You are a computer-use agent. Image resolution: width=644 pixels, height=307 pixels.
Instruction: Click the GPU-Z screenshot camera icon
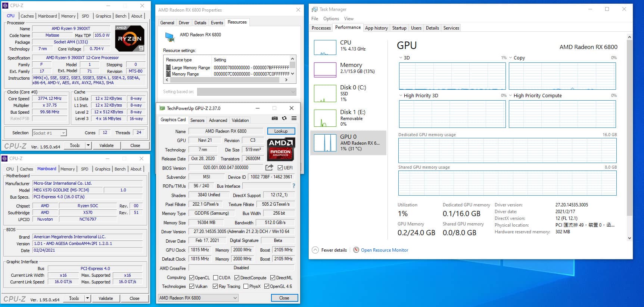point(274,118)
